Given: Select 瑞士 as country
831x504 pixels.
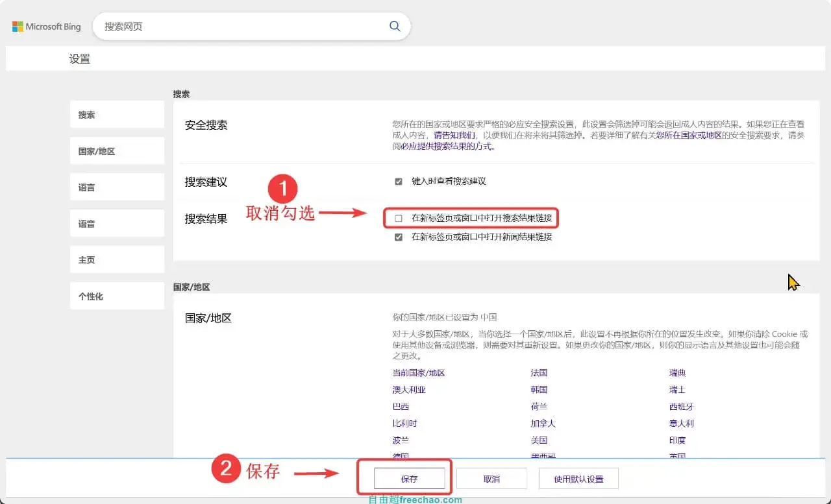Looking at the screenshot, I should (677, 390).
